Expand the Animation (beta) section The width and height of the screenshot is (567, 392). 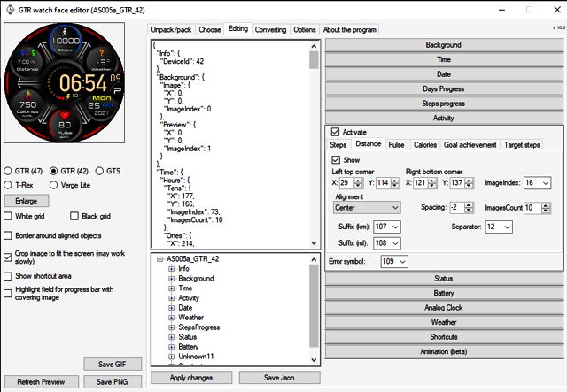444,351
